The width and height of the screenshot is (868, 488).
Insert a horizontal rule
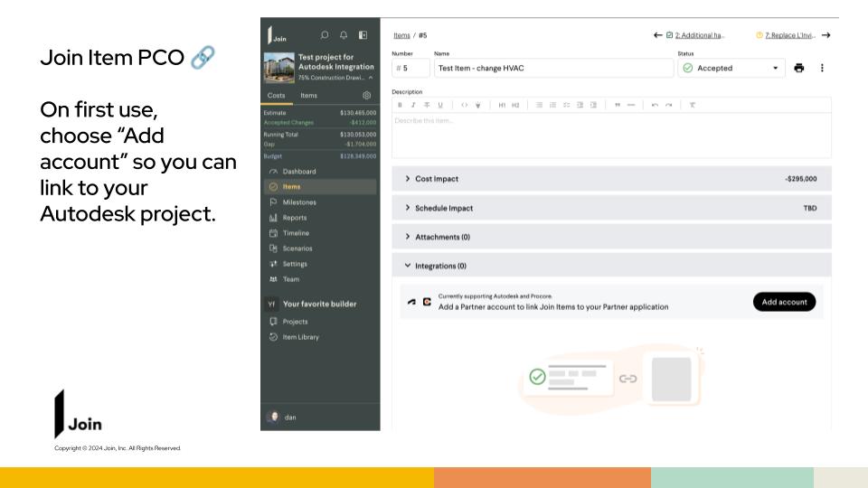[631, 105]
